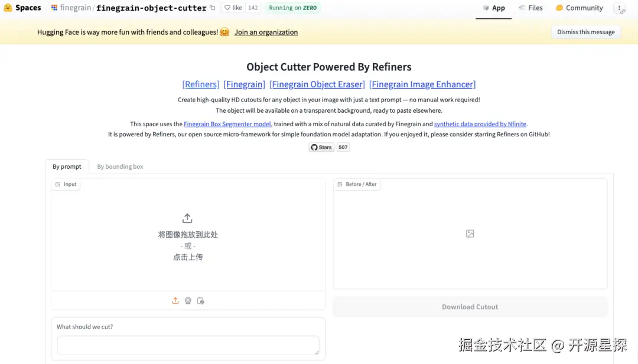
Task: Open the three-dot more options menu
Action: pos(619,8)
